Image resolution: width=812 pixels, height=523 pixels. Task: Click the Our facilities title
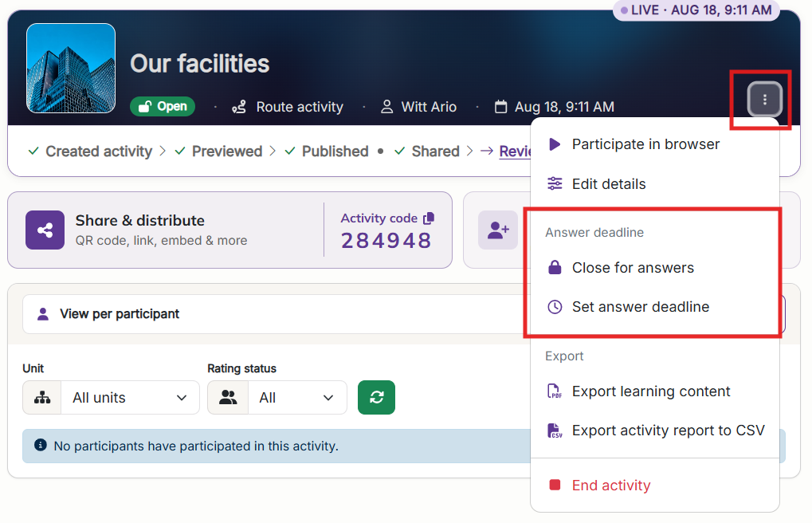click(199, 65)
